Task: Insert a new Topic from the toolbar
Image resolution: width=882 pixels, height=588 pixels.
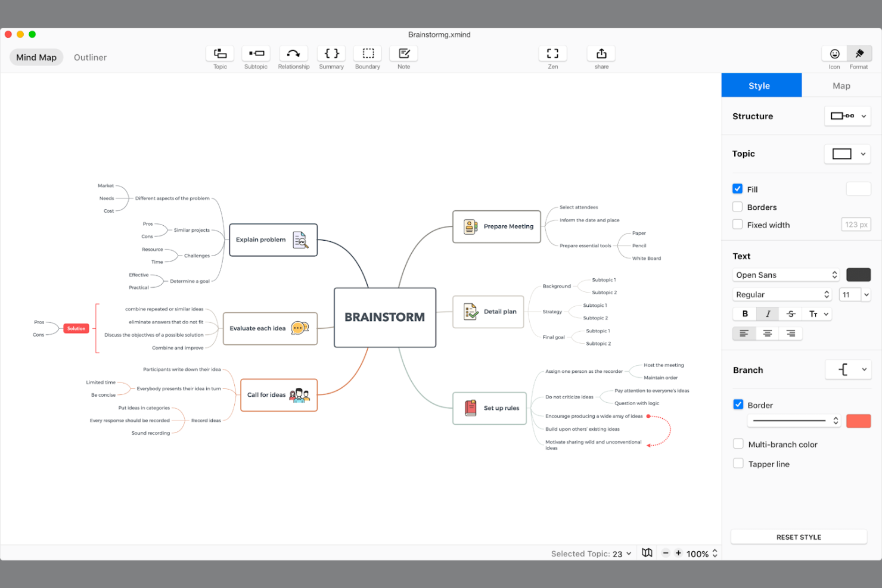Action: pos(219,57)
